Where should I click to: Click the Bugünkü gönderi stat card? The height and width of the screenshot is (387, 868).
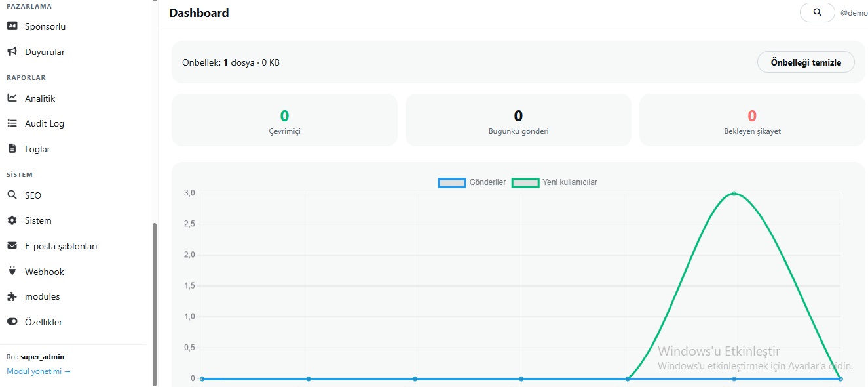(x=518, y=120)
